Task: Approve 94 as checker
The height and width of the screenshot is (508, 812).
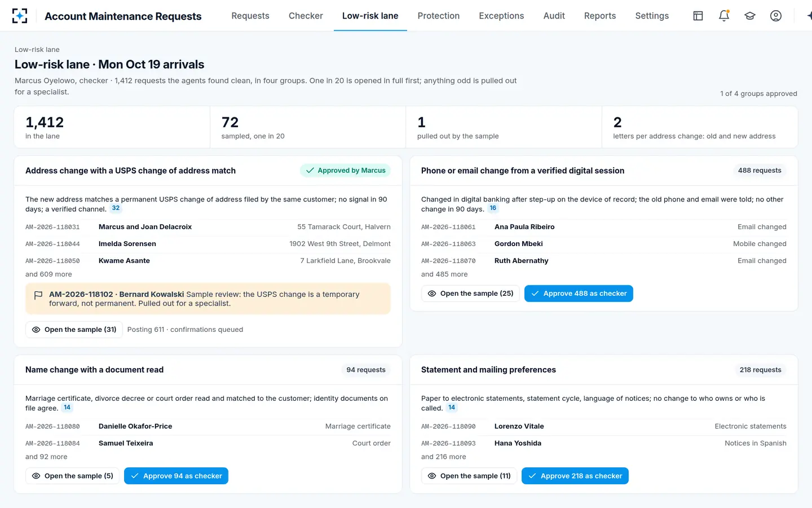Action: (x=176, y=476)
